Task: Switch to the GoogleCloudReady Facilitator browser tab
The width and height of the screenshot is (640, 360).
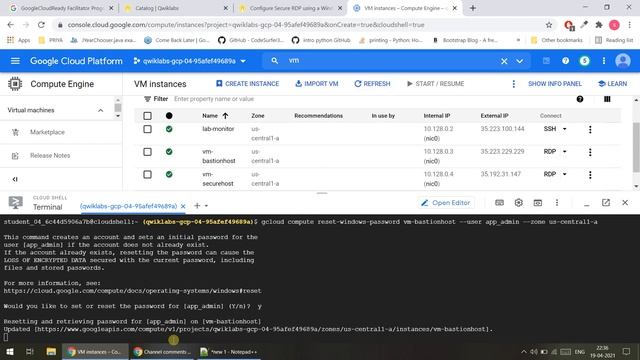Action: [62, 8]
